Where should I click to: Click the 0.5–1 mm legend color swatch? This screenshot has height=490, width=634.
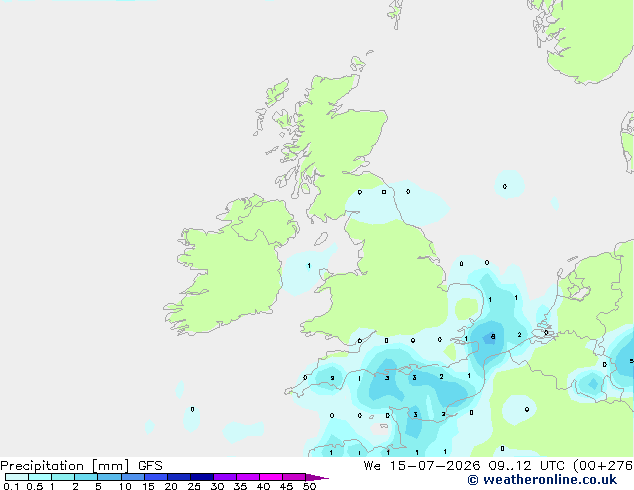pos(40,477)
